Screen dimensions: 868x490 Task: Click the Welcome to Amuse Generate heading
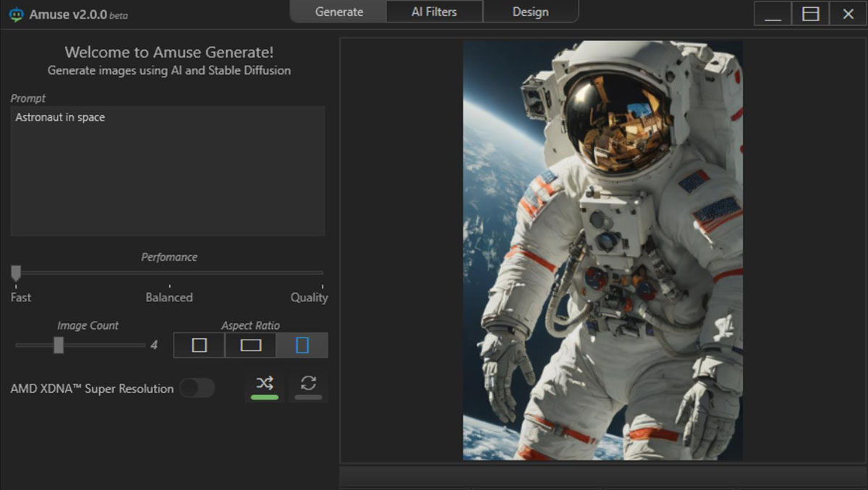click(x=169, y=52)
